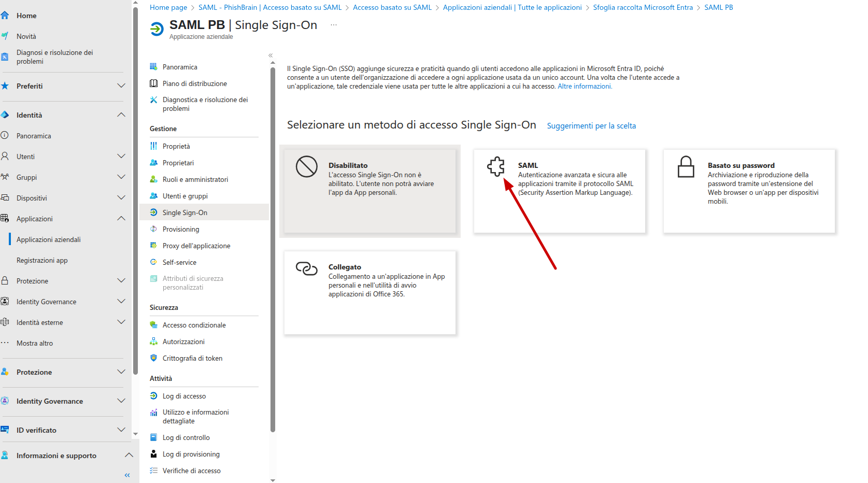Collapse the main sidebar double chevron

[127, 475]
